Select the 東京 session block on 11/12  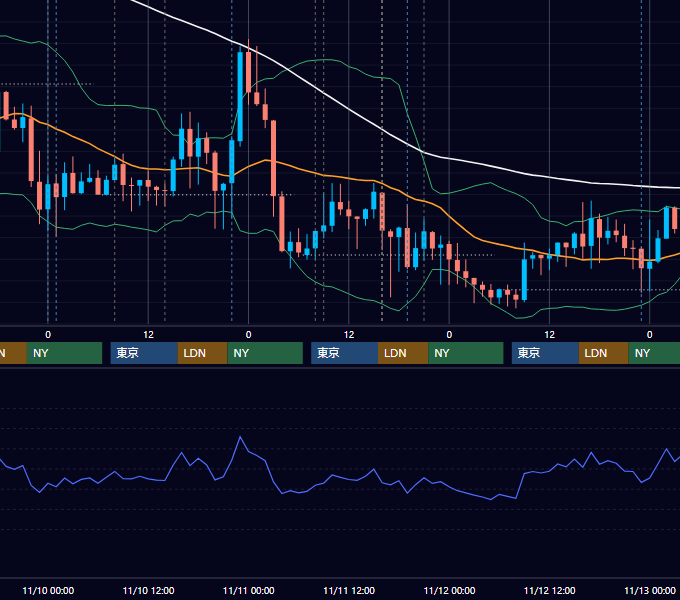545,353
